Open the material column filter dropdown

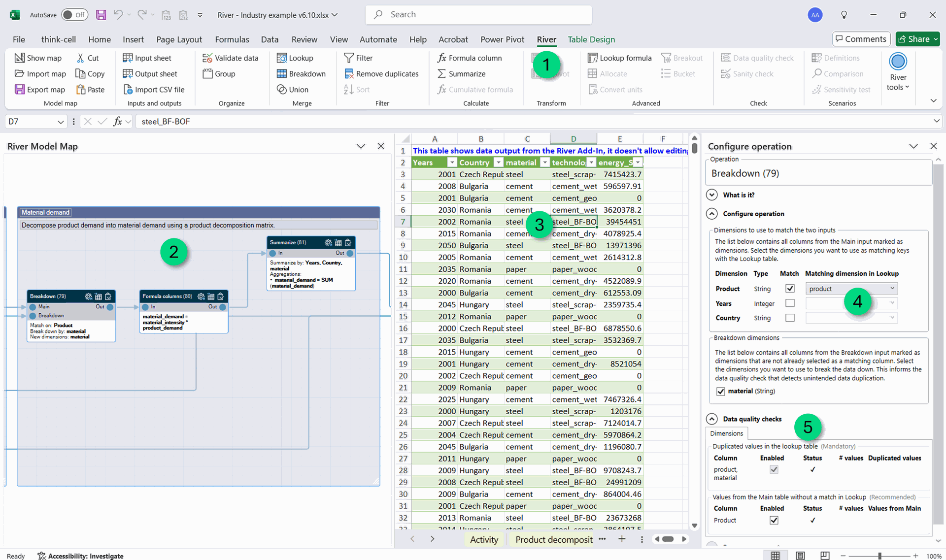[x=544, y=163]
